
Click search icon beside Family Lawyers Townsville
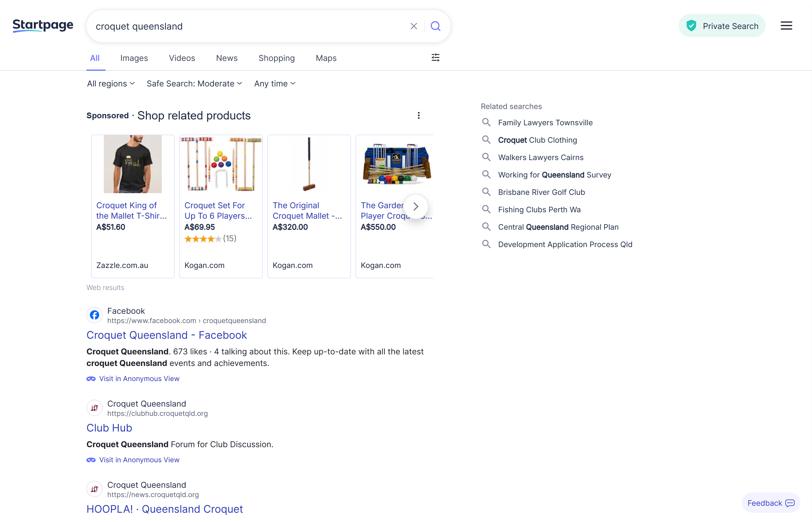point(486,122)
